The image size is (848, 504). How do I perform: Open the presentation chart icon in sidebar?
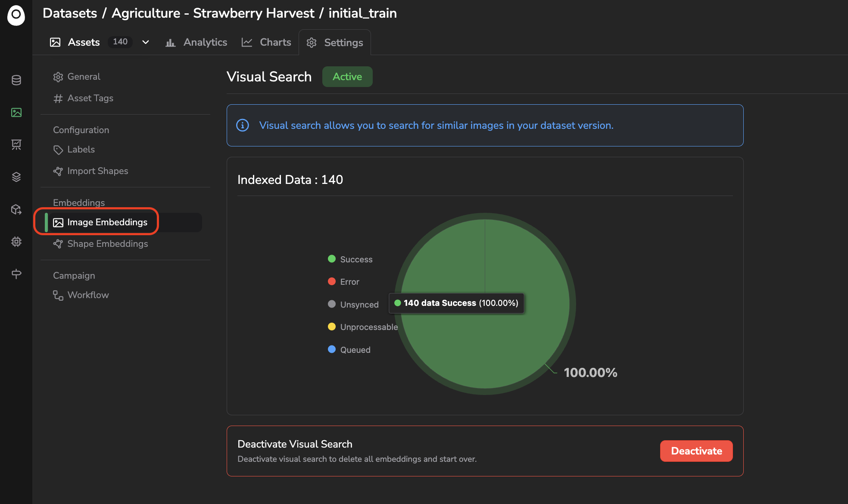(x=16, y=145)
